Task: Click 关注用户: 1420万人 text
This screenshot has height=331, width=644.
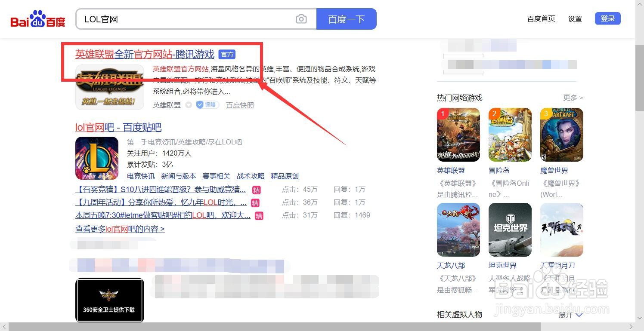Action: point(159,153)
